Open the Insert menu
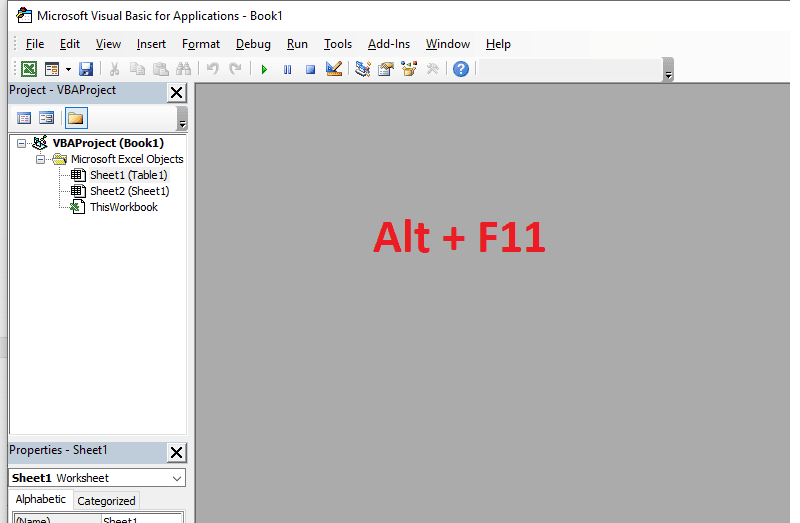This screenshot has width=800, height=523. pos(151,44)
